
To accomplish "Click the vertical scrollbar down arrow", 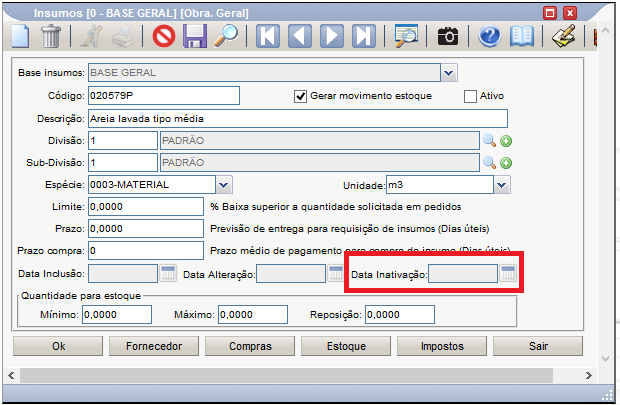I will 605,359.
